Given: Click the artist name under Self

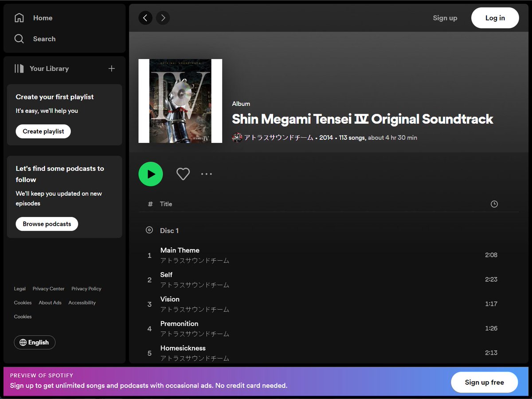Looking at the screenshot, I should 195,285.
